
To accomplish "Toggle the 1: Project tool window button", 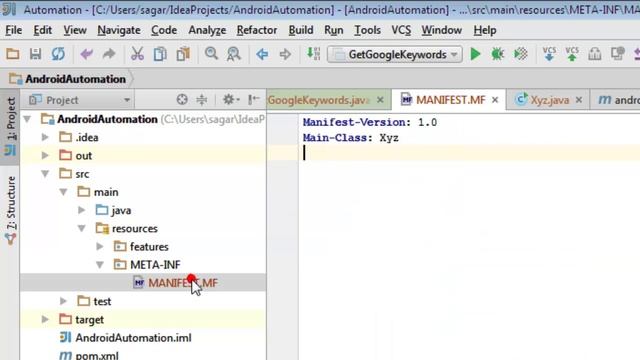I will [10, 127].
